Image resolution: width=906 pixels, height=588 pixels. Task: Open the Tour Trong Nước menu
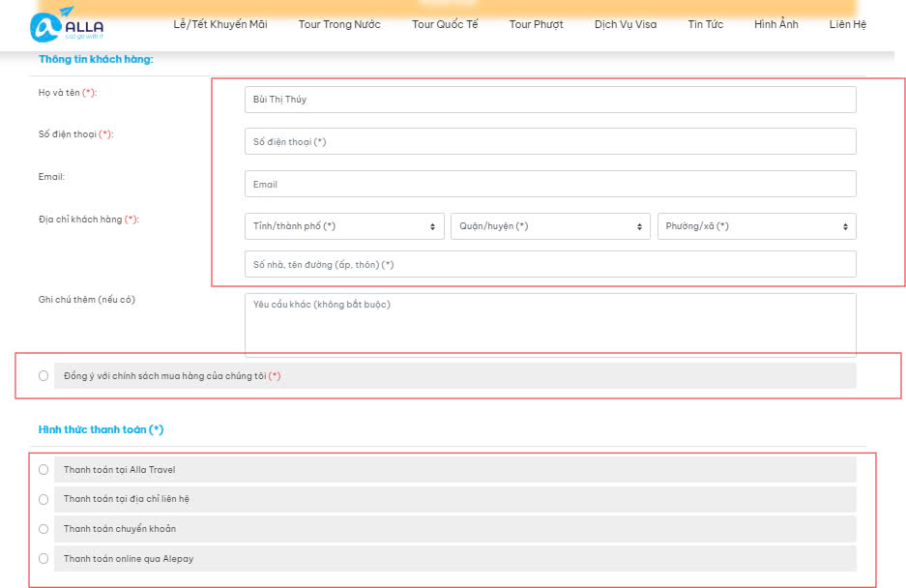pos(339,24)
